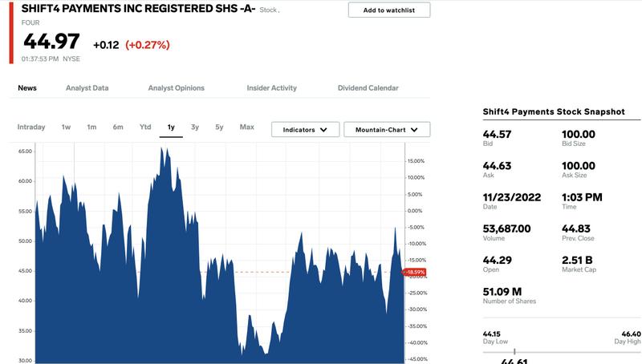Change the chart to 3y range
Image resolution: width=642 pixels, height=364 pixels.
point(195,127)
